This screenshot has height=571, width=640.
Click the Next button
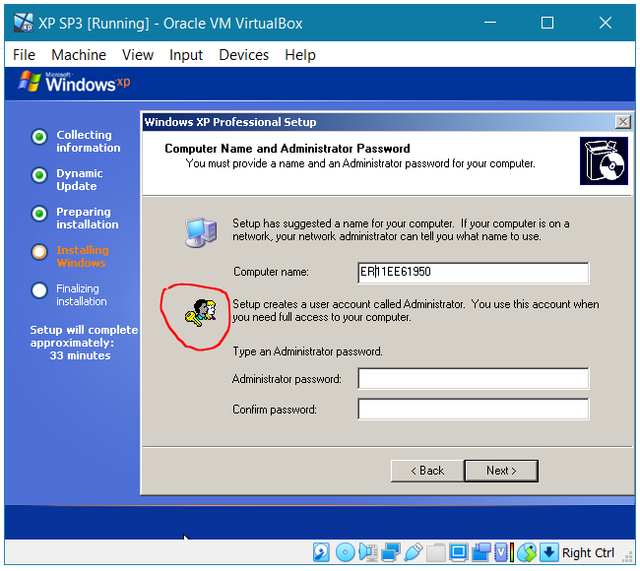click(501, 471)
